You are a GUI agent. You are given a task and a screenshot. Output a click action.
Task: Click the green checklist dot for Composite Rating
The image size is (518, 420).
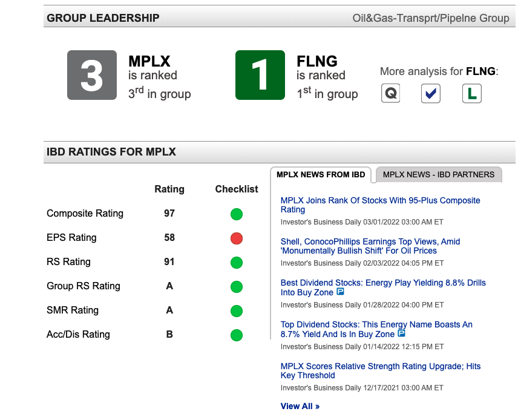tap(237, 214)
